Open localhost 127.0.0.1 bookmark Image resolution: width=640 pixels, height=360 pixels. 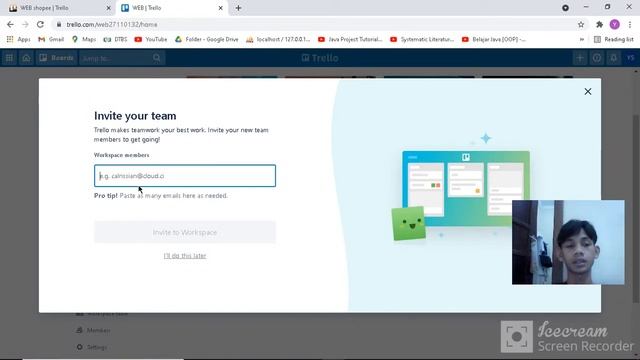pos(278,39)
